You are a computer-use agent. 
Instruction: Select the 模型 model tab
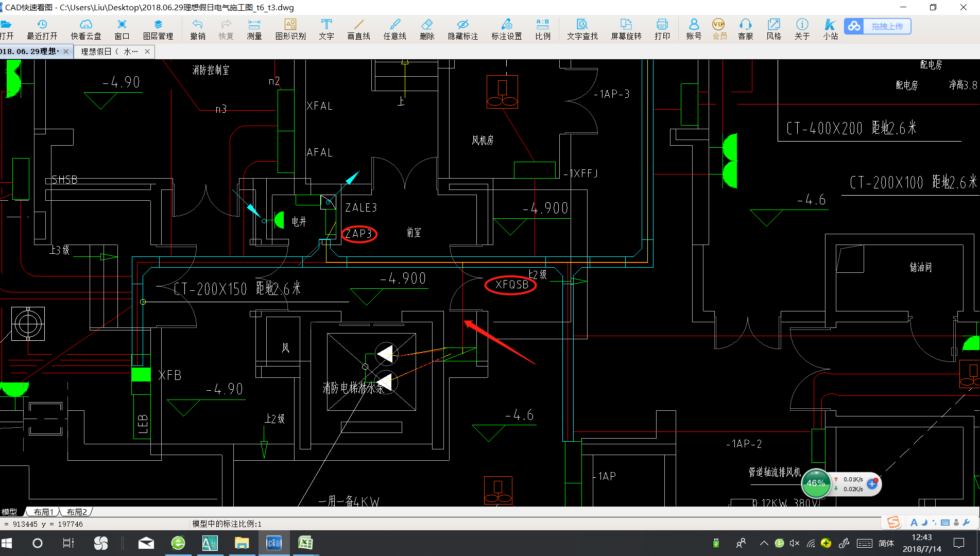9,512
